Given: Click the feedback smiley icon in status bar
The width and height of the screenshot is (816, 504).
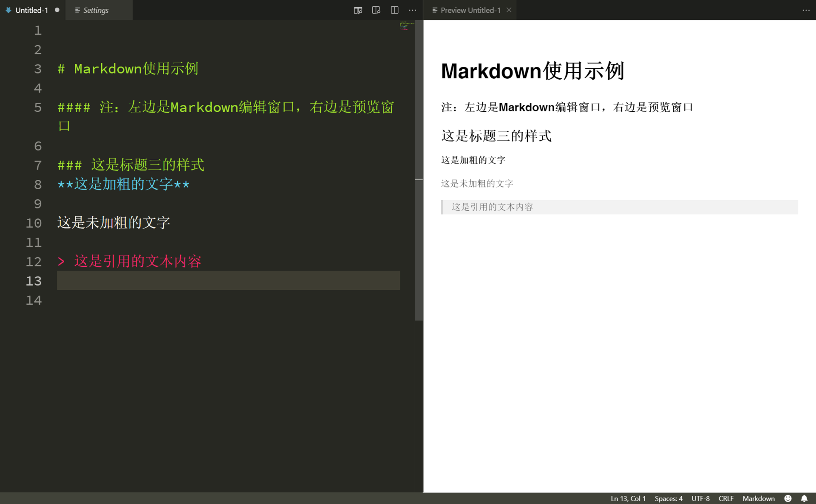Looking at the screenshot, I should 788,498.
